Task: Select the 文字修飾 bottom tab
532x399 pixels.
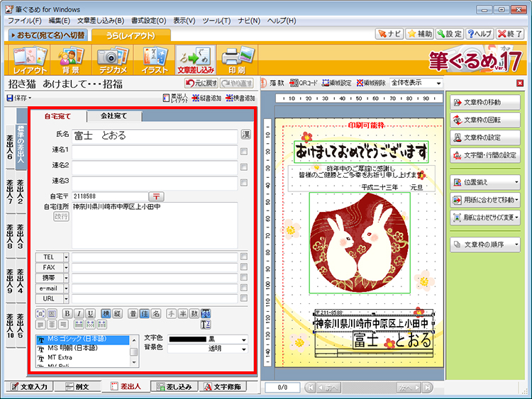Action: pos(223,386)
